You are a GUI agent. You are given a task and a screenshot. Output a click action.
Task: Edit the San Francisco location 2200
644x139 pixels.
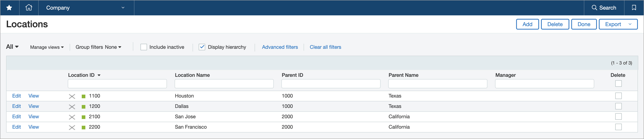coord(16,127)
